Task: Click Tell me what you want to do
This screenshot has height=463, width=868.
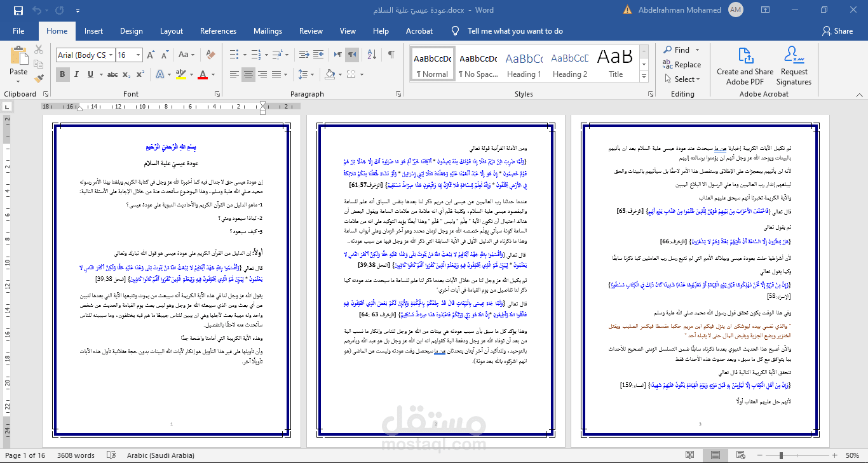Action: 515,30
